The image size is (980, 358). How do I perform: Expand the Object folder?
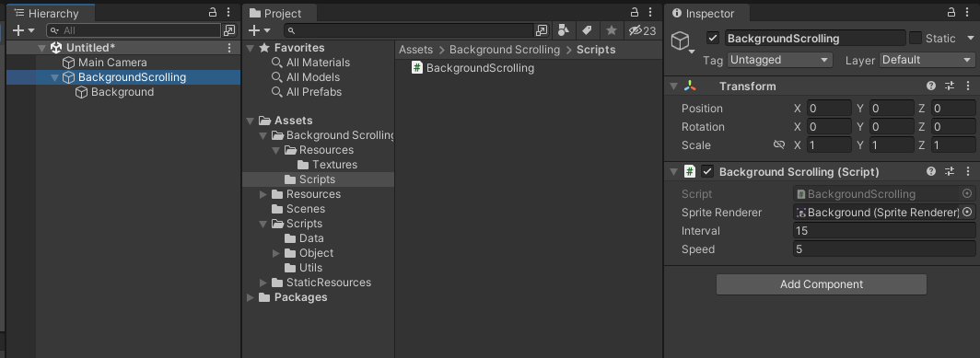[275, 253]
